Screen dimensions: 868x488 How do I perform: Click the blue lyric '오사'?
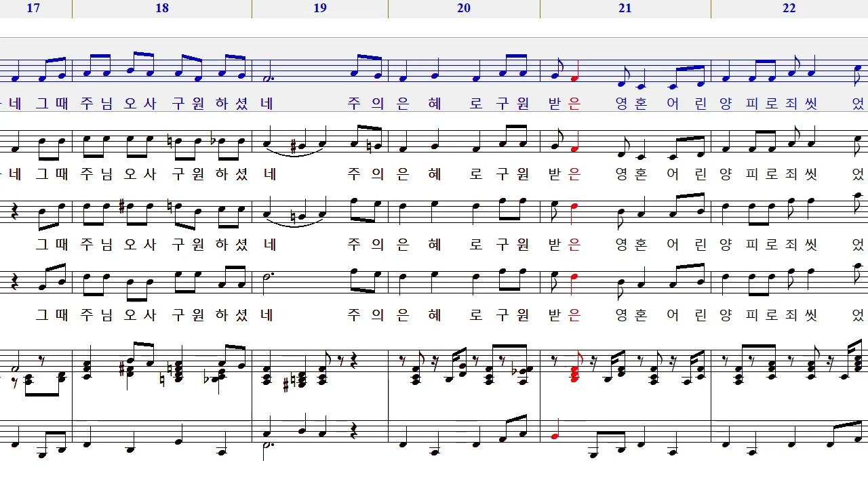click(x=141, y=104)
